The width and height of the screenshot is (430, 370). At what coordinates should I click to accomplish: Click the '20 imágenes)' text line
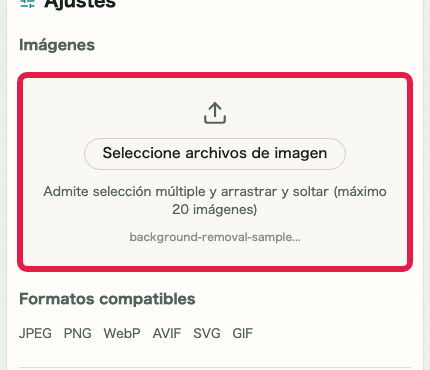[215, 210]
